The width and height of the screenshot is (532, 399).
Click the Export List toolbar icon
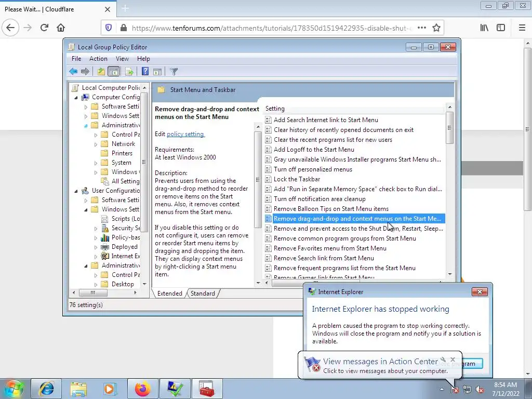click(x=129, y=71)
